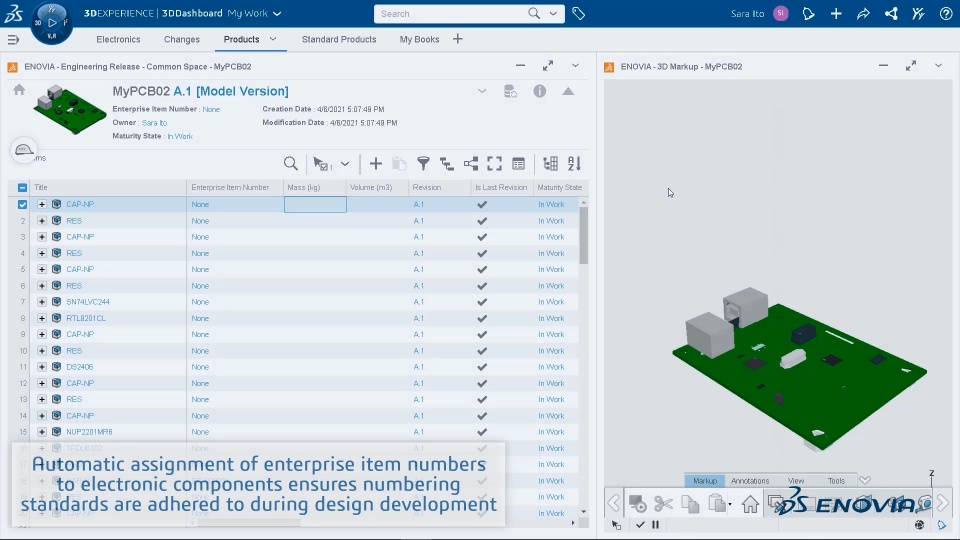This screenshot has width=960, height=540.
Task: Uncheck the CAP-NP row 1 checkbox
Action: click(23, 204)
